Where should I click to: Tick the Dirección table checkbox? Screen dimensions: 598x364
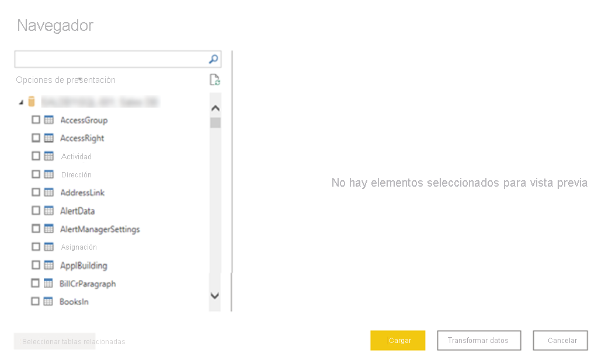[x=36, y=174]
